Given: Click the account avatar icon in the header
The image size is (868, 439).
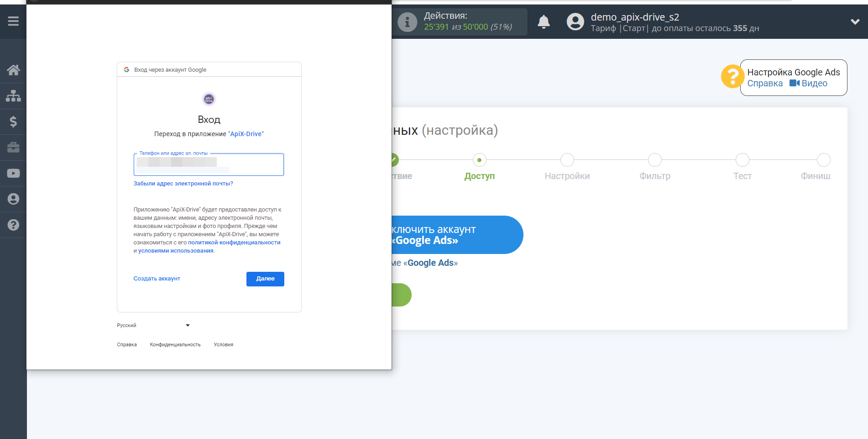Looking at the screenshot, I should [575, 21].
